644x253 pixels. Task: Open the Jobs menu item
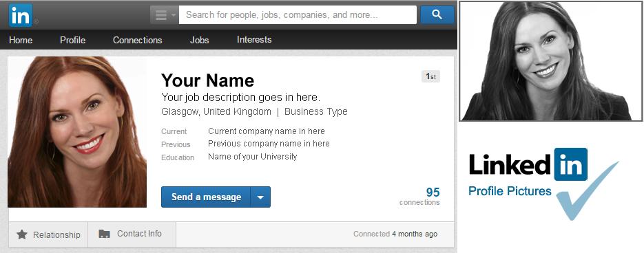coord(199,40)
